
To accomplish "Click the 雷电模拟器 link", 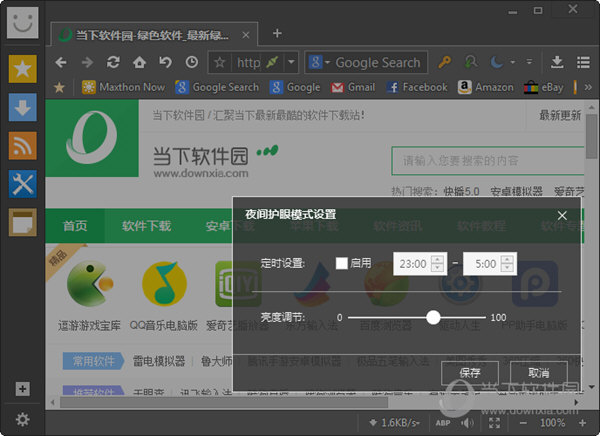I will (x=159, y=361).
